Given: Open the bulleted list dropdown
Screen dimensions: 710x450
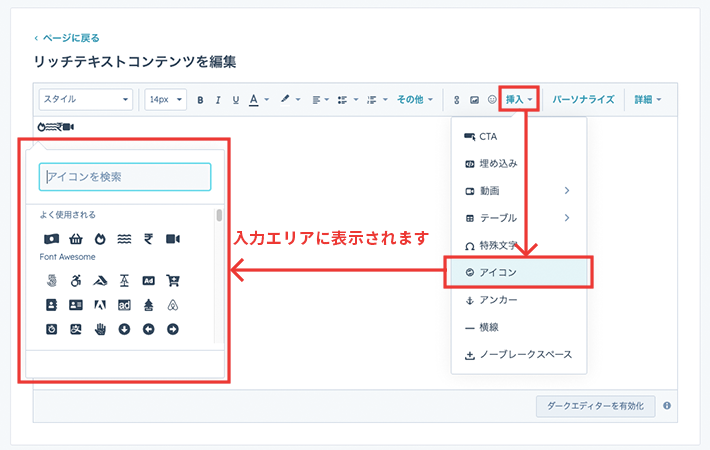Looking at the screenshot, I should [348, 100].
